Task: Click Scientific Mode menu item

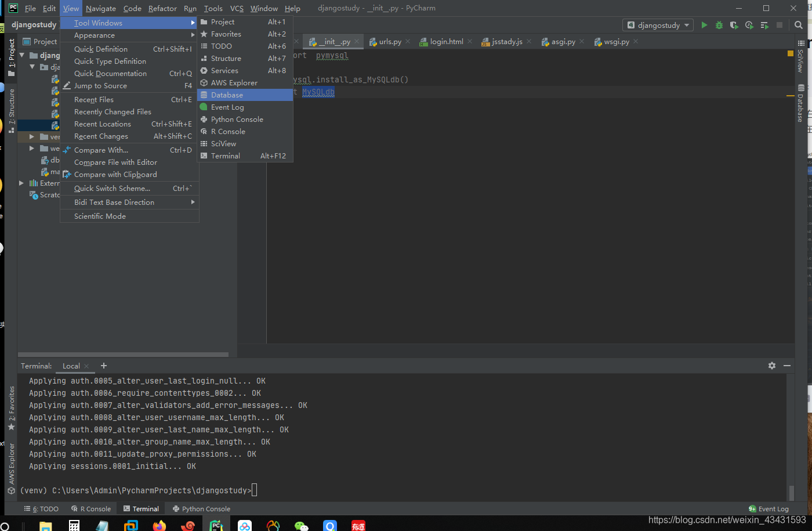Action: [129, 216]
